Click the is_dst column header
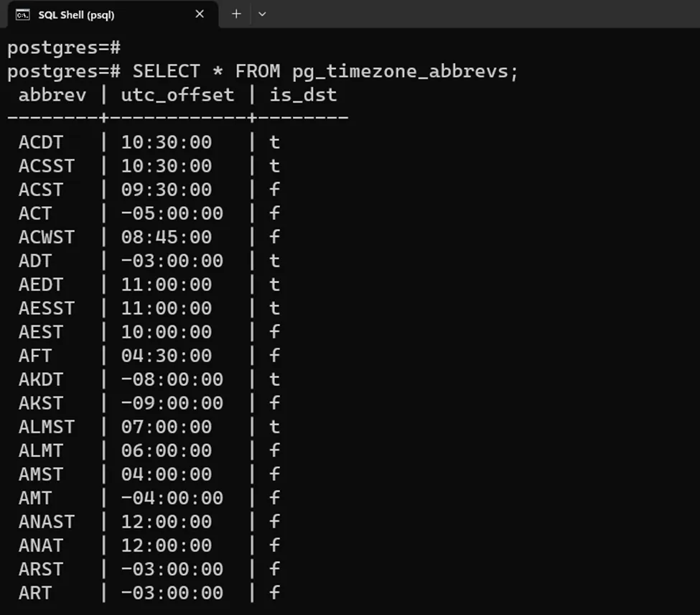This screenshot has width=700, height=615. tap(303, 96)
